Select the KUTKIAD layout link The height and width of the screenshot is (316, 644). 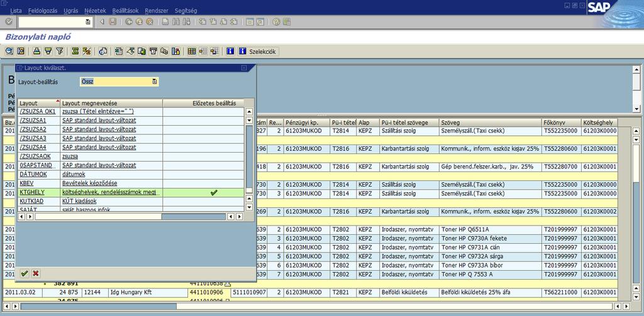pos(31,202)
